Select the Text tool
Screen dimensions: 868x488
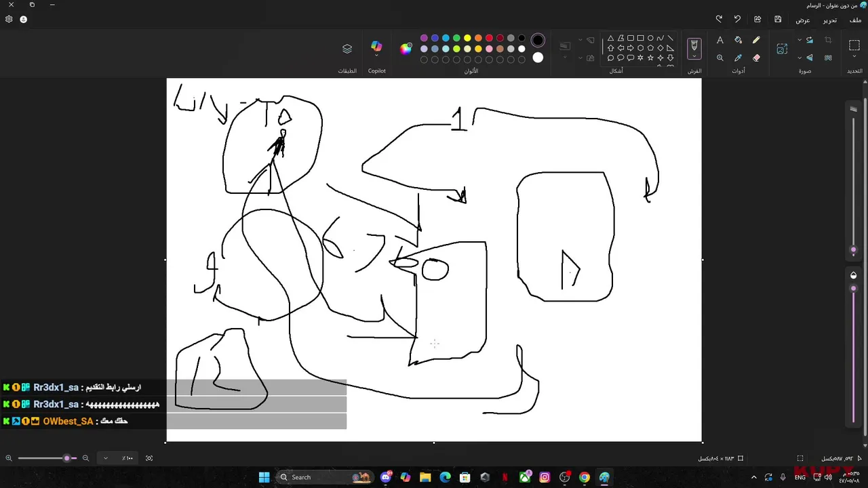(720, 40)
